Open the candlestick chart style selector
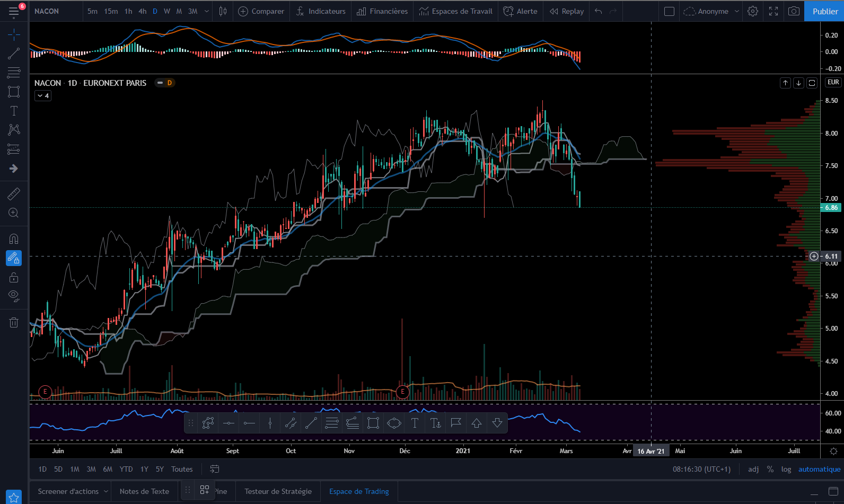844x504 pixels. tap(223, 11)
